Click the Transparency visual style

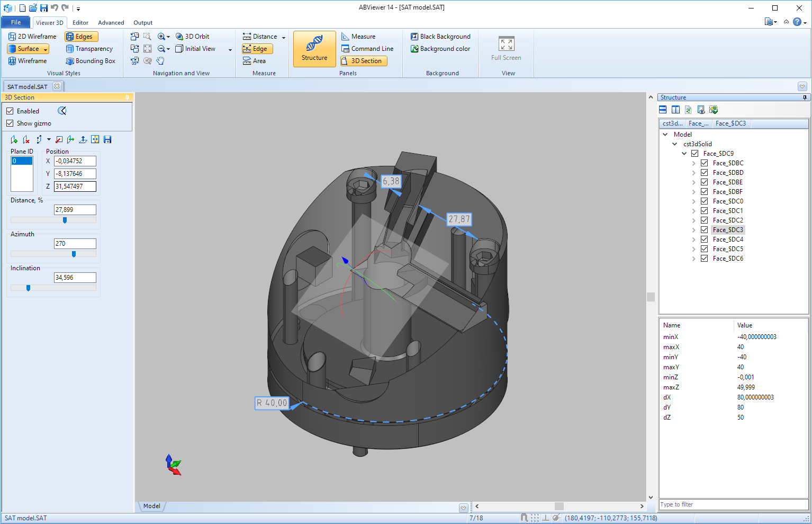tap(89, 49)
